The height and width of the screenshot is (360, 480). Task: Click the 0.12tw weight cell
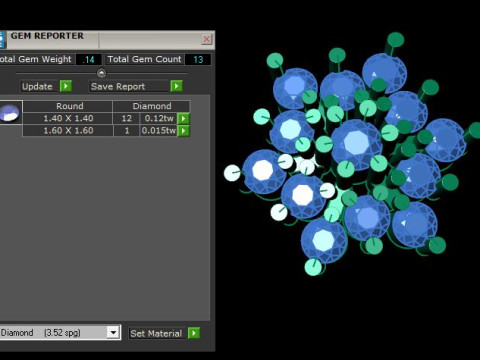[159, 118]
